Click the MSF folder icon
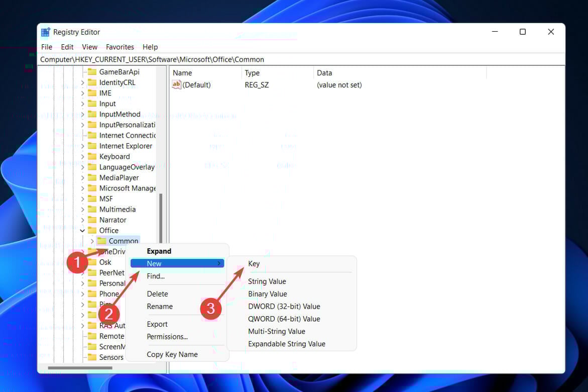 pyautogui.click(x=92, y=199)
